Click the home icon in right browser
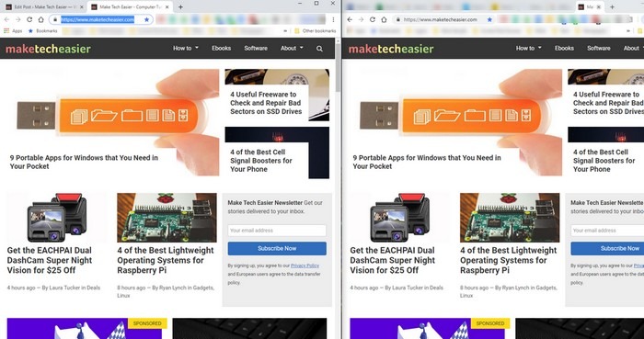 [x=384, y=19]
